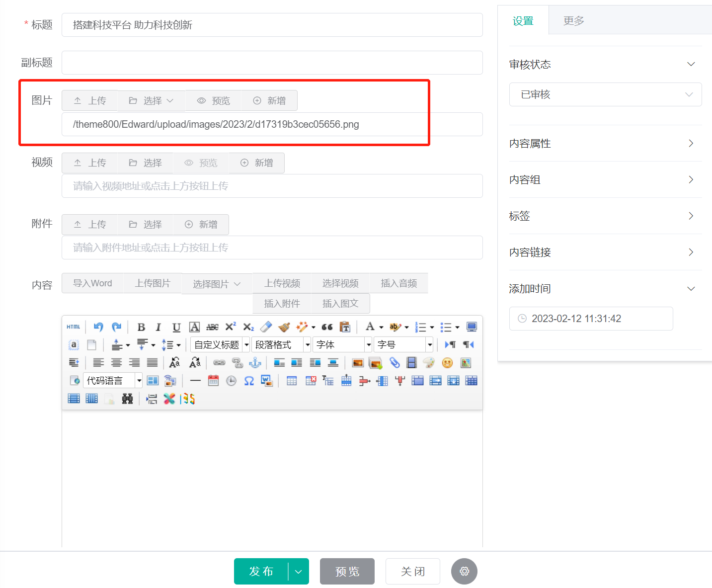Click the 关闭 close button
The image size is (712, 588).
coord(413,572)
